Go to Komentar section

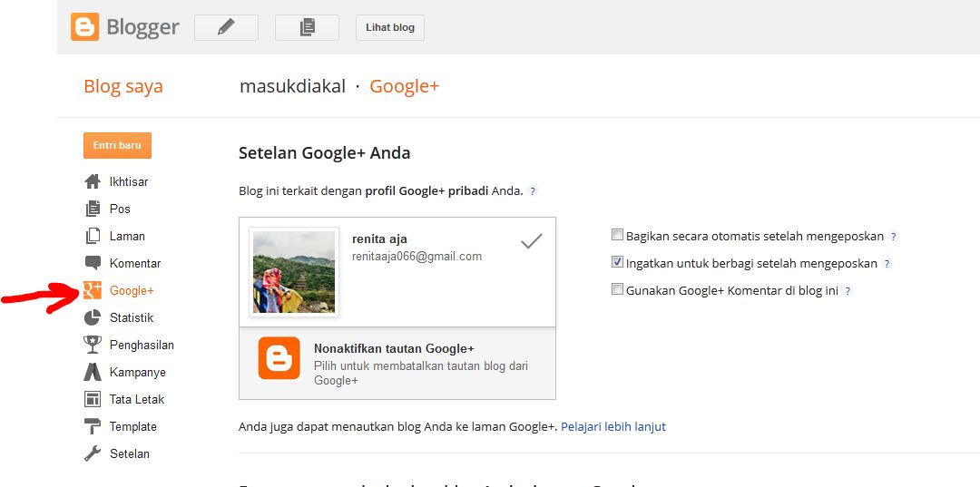click(x=135, y=264)
